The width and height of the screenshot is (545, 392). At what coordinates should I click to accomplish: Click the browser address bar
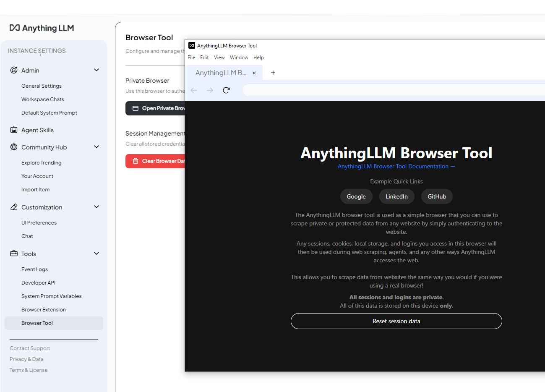click(392, 90)
